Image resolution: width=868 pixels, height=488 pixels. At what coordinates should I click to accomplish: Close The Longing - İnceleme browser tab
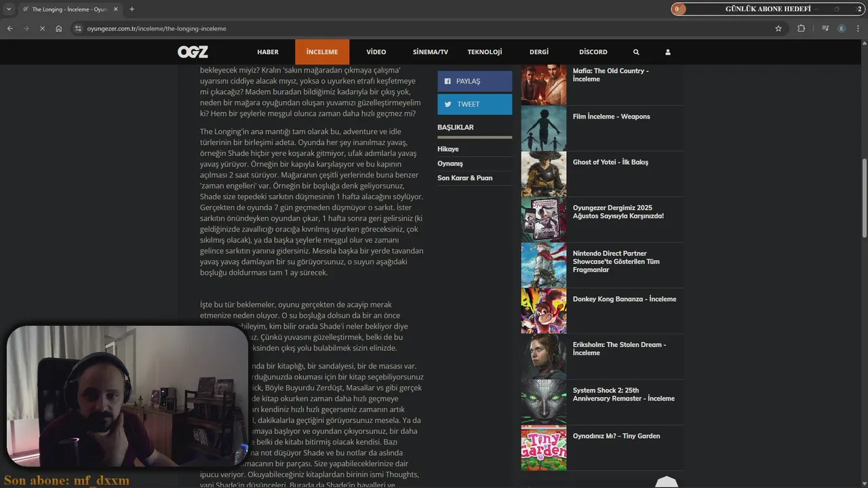tap(116, 9)
